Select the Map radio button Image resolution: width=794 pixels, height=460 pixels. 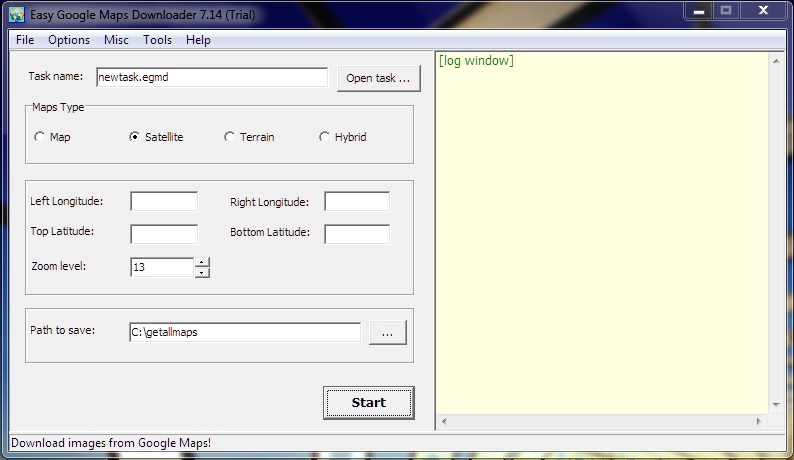39,137
